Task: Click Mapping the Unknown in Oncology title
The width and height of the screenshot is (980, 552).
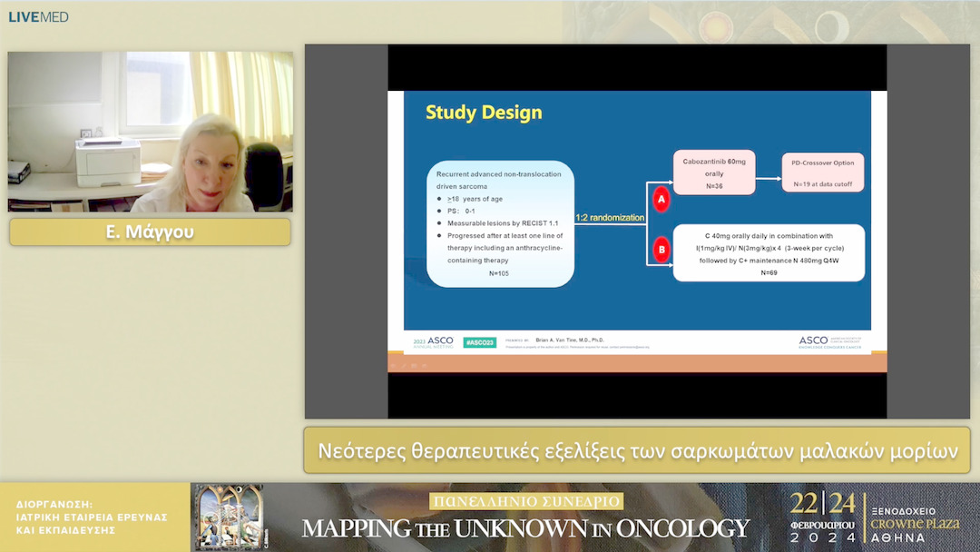Action: tap(525, 527)
